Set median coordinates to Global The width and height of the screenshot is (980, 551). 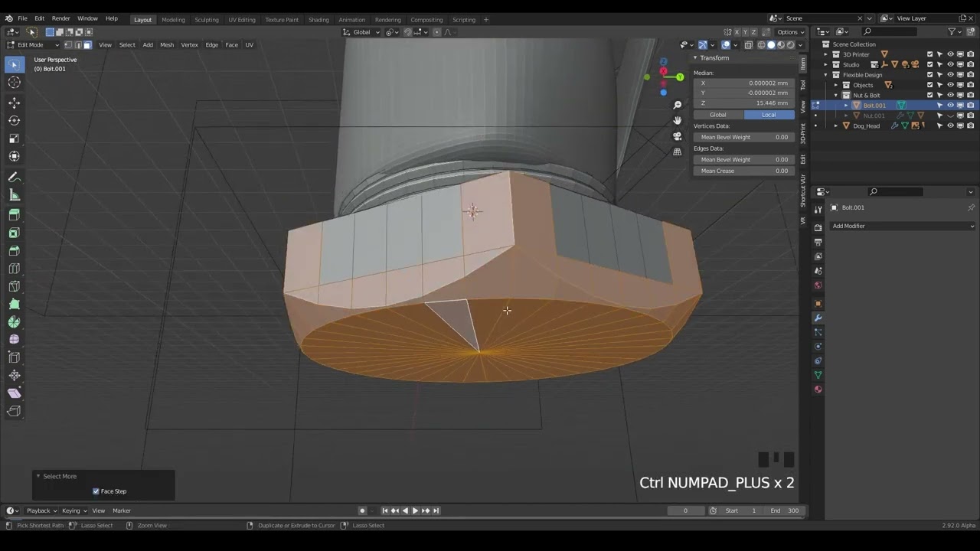click(x=718, y=115)
